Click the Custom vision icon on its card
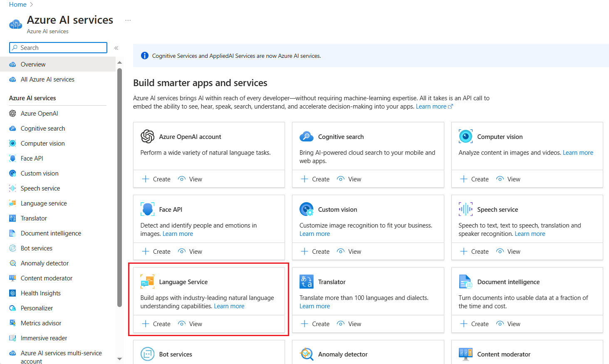The width and height of the screenshot is (609, 364). click(x=307, y=209)
